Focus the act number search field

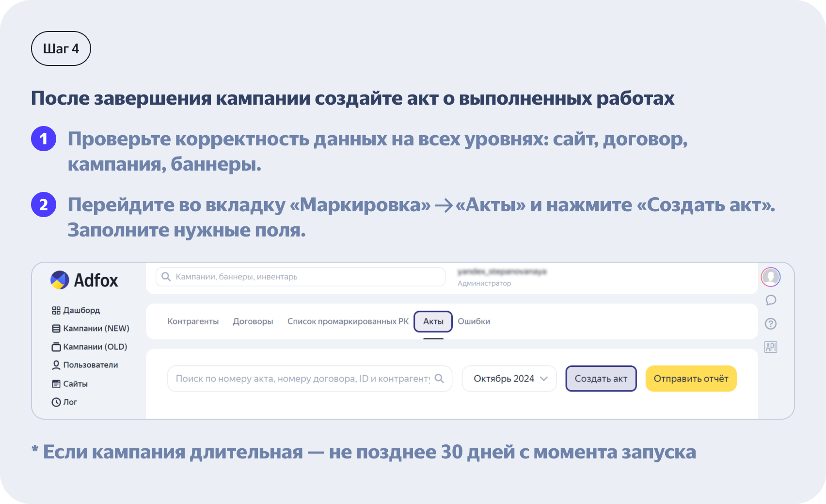pyautogui.click(x=310, y=378)
